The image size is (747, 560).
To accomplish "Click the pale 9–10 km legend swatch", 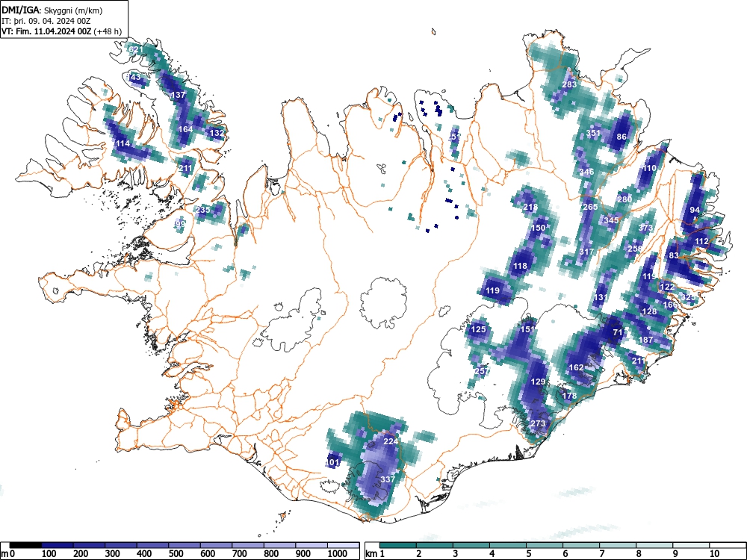I will pos(691,545).
